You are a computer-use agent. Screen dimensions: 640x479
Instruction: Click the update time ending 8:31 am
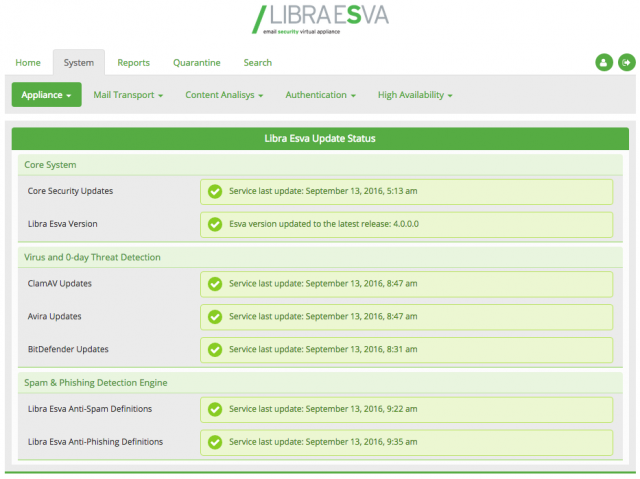click(323, 349)
